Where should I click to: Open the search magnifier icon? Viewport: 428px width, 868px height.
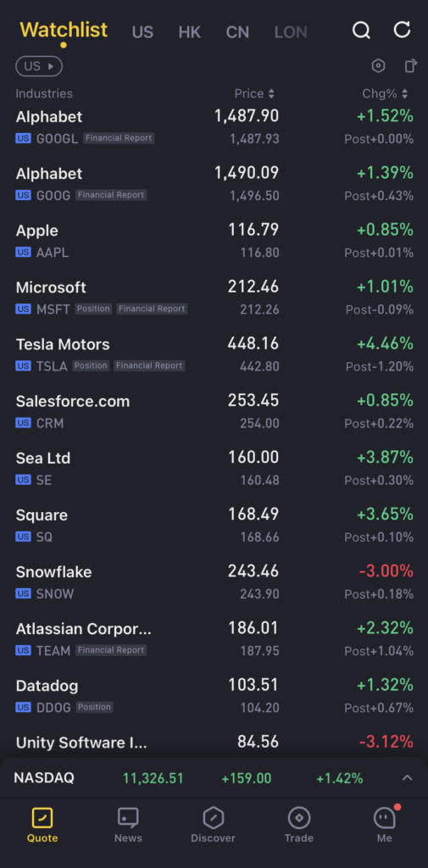361,30
